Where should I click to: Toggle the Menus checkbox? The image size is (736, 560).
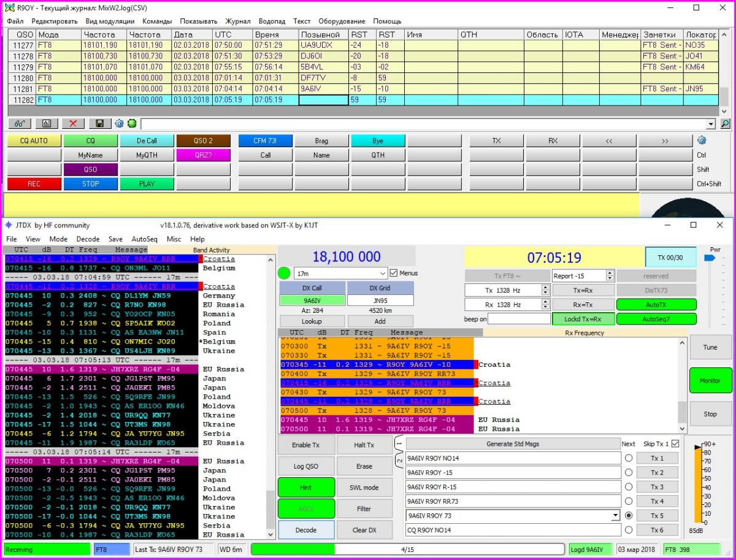point(394,273)
